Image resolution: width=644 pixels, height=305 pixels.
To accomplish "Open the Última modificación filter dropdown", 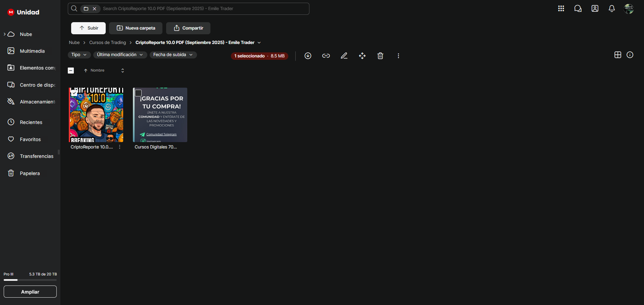I will tap(120, 55).
